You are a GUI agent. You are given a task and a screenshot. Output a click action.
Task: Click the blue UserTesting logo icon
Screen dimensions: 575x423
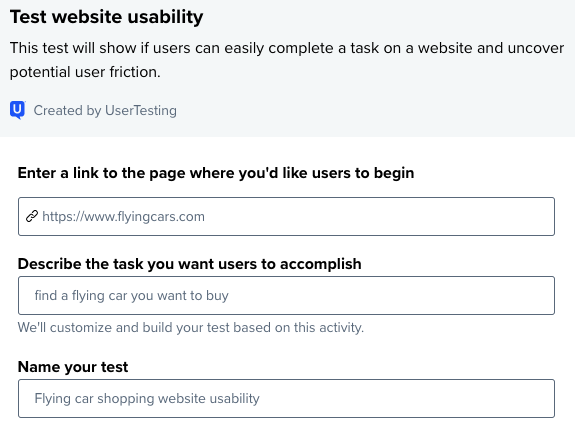[18, 110]
